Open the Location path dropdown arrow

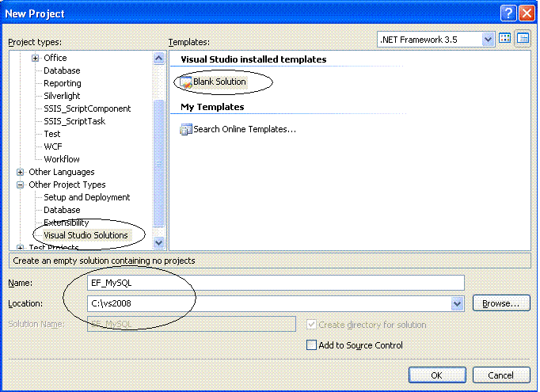(x=456, y=303)
